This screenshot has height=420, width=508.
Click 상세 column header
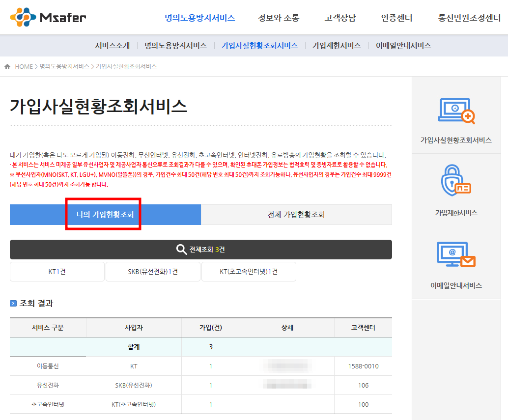coord(287,328)
